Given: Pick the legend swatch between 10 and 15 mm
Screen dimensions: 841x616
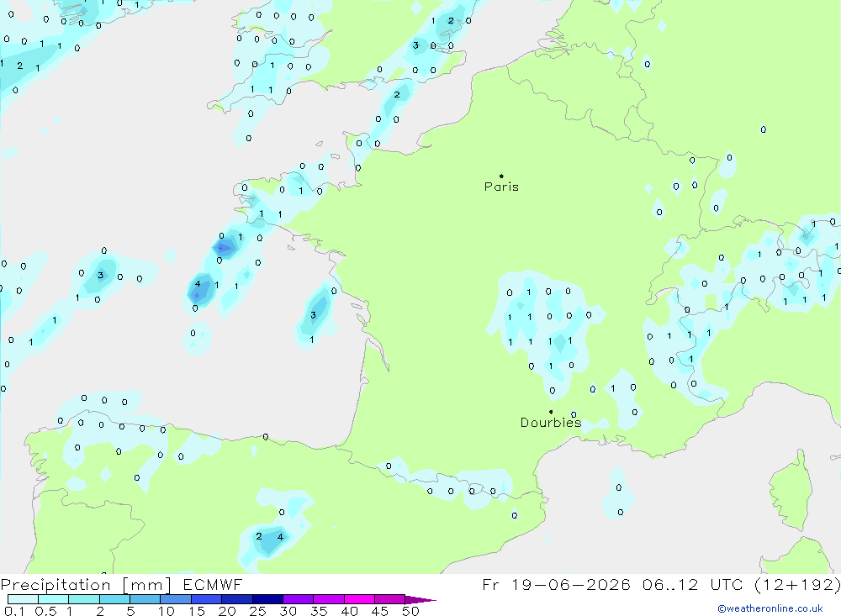Looking at the screenshot, I should point(176,599).
